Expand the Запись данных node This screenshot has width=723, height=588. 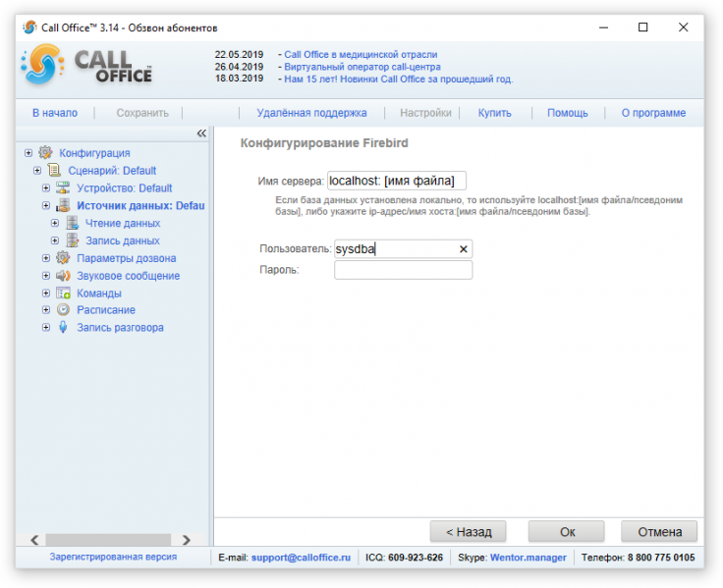[54, 241]
